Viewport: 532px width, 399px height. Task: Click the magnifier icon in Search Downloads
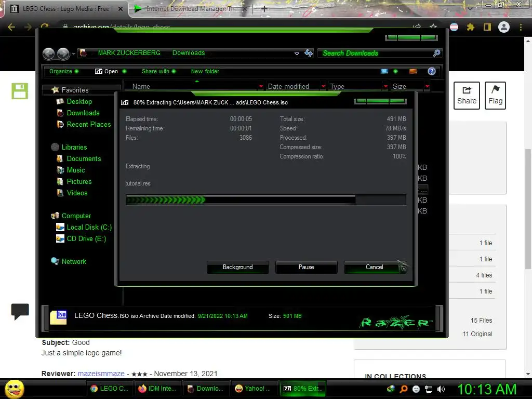click(x=436, y=53)
